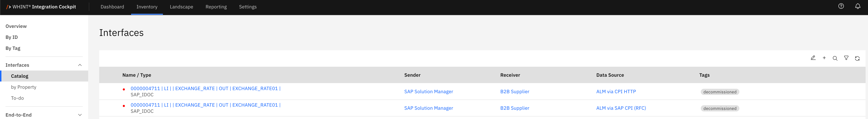
Task: Click the edit pencil icon
Action: pos(813,58)
